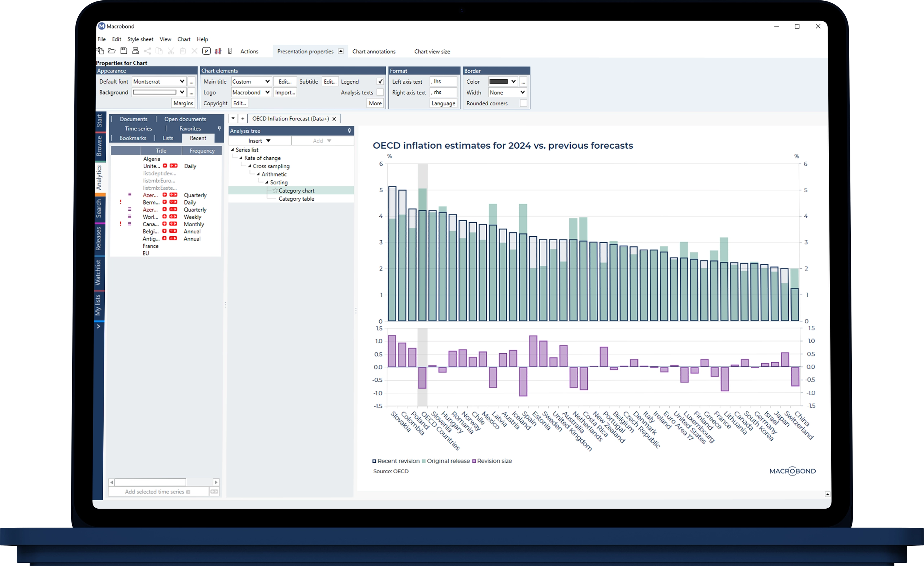This screenshot has width=924, height=566.
Task: Click the Left axis text input field
Action: pos(443,82)
